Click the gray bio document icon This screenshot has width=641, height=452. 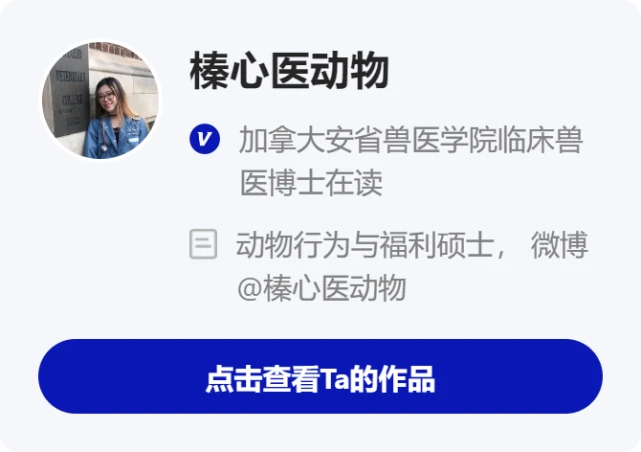click(x=203, y=244)
